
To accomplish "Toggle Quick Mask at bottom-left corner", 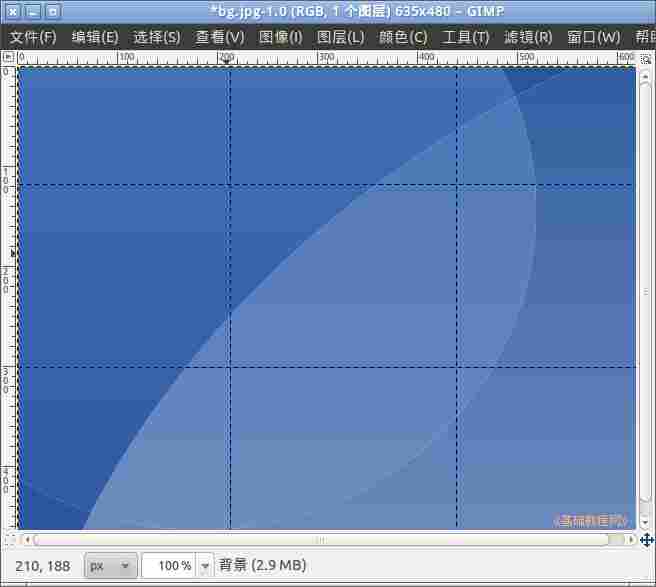I will pos(8,540).
